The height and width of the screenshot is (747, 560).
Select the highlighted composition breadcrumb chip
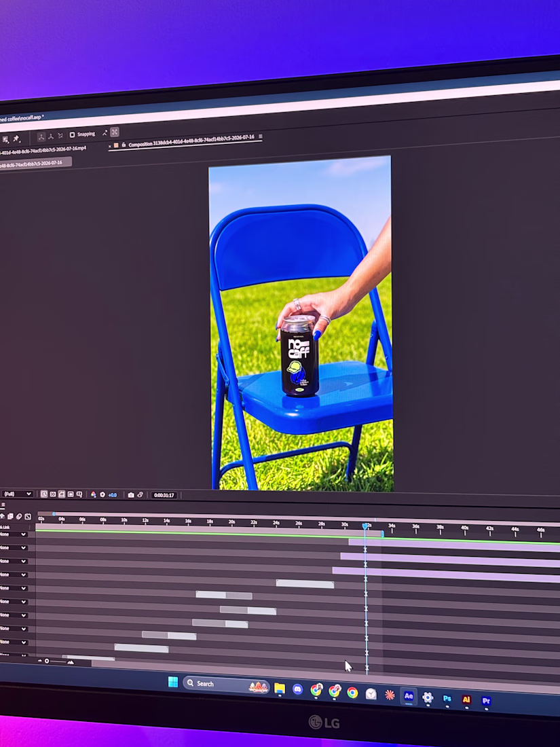(36, 164)
